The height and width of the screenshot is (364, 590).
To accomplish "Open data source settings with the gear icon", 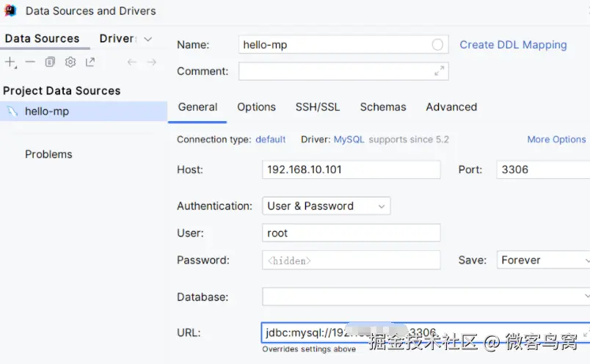I will 70,62.
